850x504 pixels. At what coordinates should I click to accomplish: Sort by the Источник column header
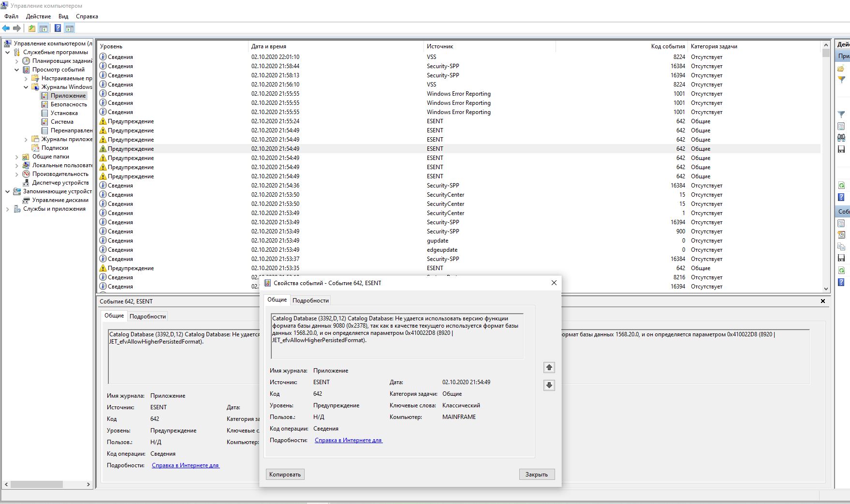[489, 46]
